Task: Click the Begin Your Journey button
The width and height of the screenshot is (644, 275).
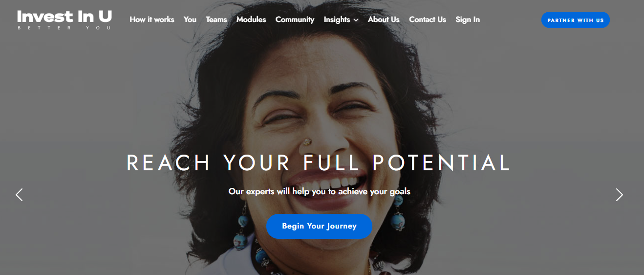Action: coord(319,226)
